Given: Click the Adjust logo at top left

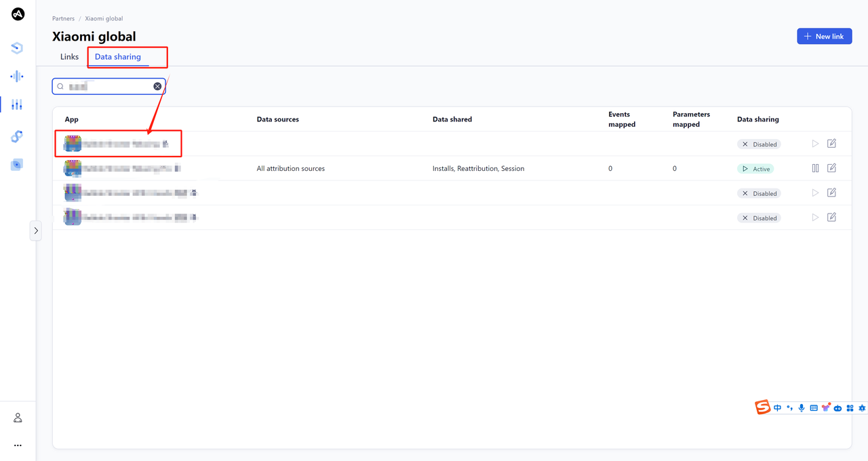Looking at the screenshot, I should tap(18, 14).
